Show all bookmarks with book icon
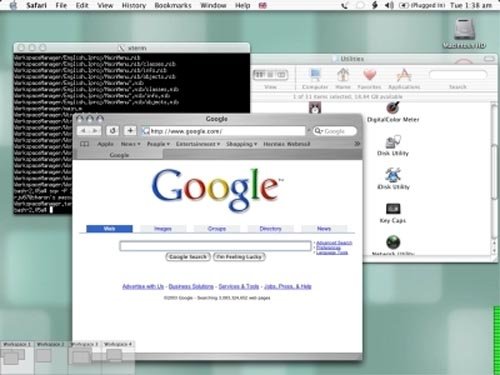Image resolution: width=500 pixels, height=375 pixels. click(x=85, y=144)
